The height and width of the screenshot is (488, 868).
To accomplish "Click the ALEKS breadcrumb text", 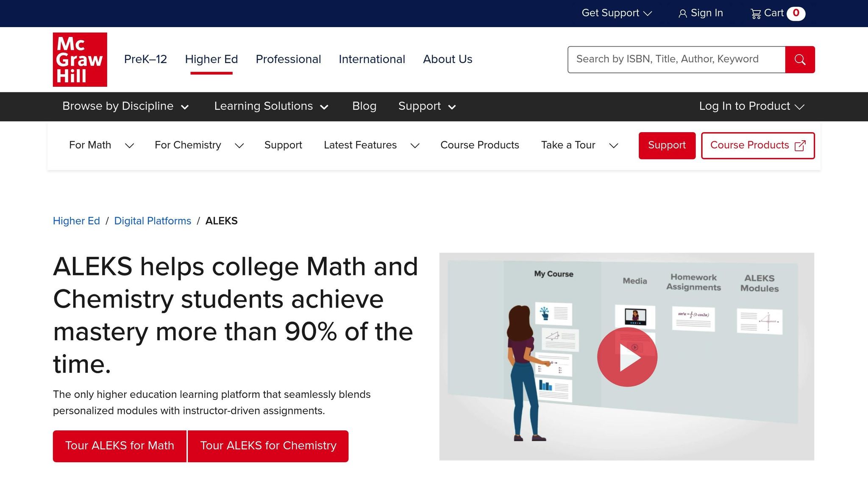I will pyautogui.click(x=221, y=221).
